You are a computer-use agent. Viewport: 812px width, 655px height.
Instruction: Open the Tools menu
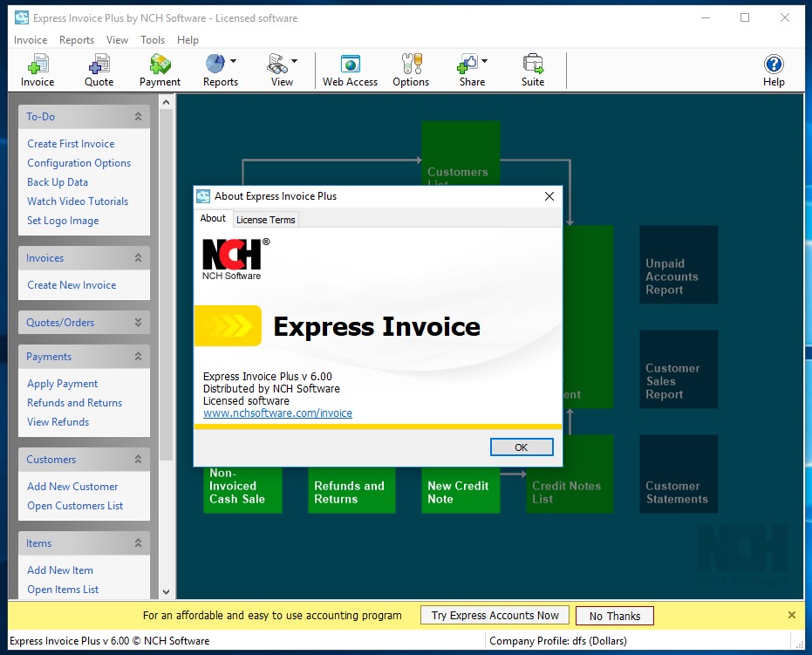[x=153, y=40]
